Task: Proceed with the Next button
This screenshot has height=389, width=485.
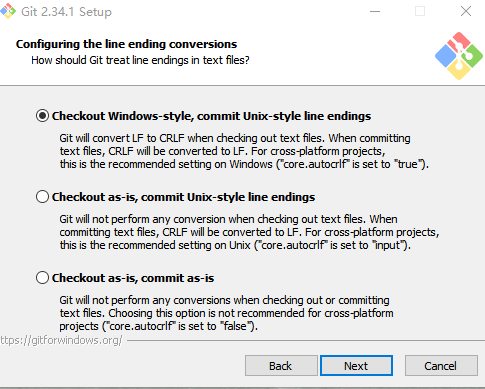Action: click(x=356, y=366)
